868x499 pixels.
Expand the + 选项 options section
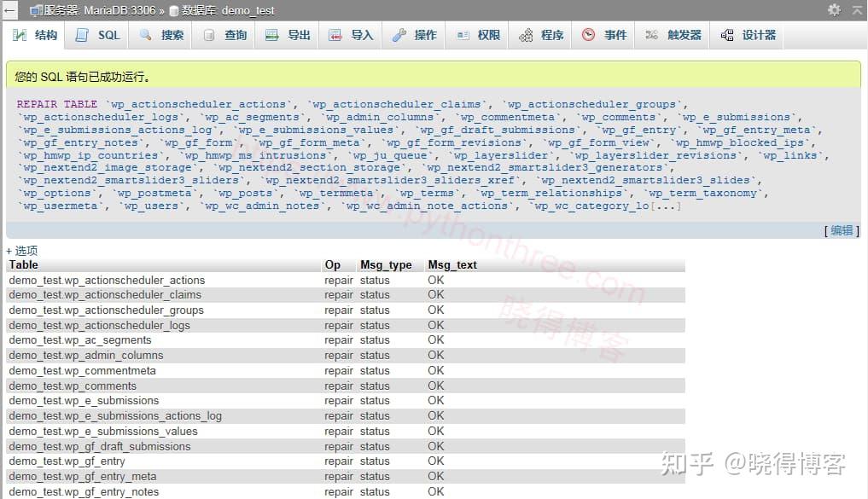[21, 250]
